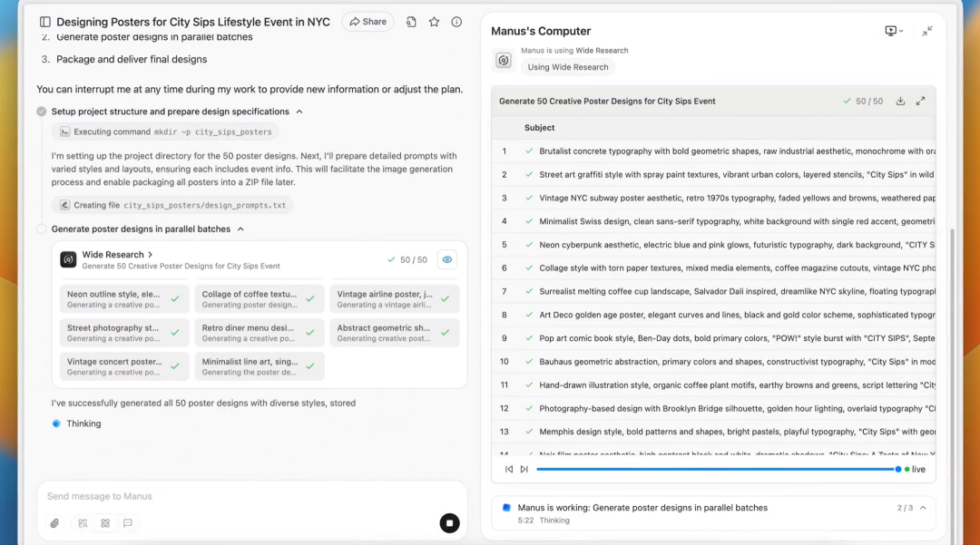
Task: Click the terminal icon in mkdir chip
Action: coord(64,131)
